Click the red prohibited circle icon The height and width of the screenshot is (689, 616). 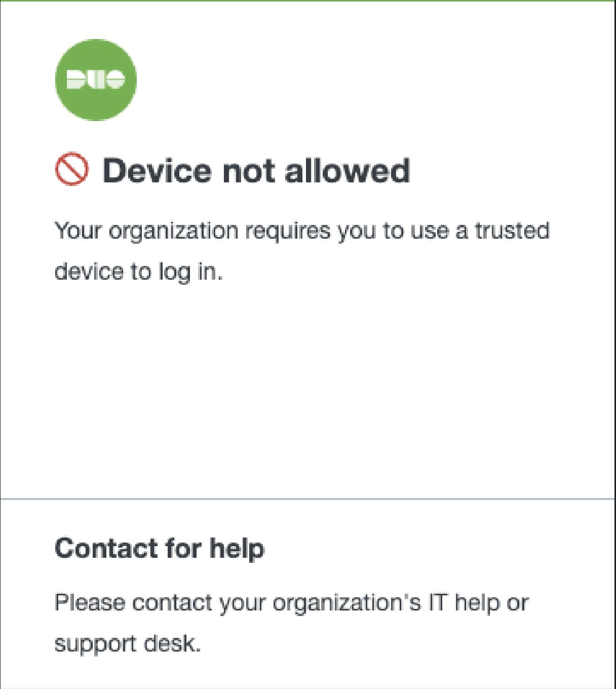pos(71,169)
